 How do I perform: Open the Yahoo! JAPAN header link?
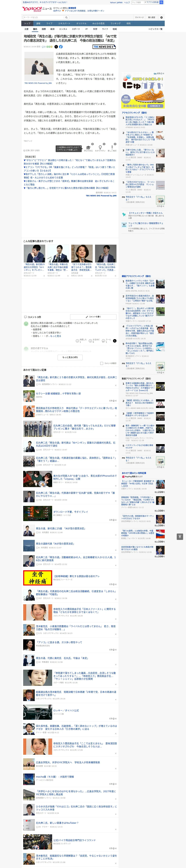click(116, 2)
